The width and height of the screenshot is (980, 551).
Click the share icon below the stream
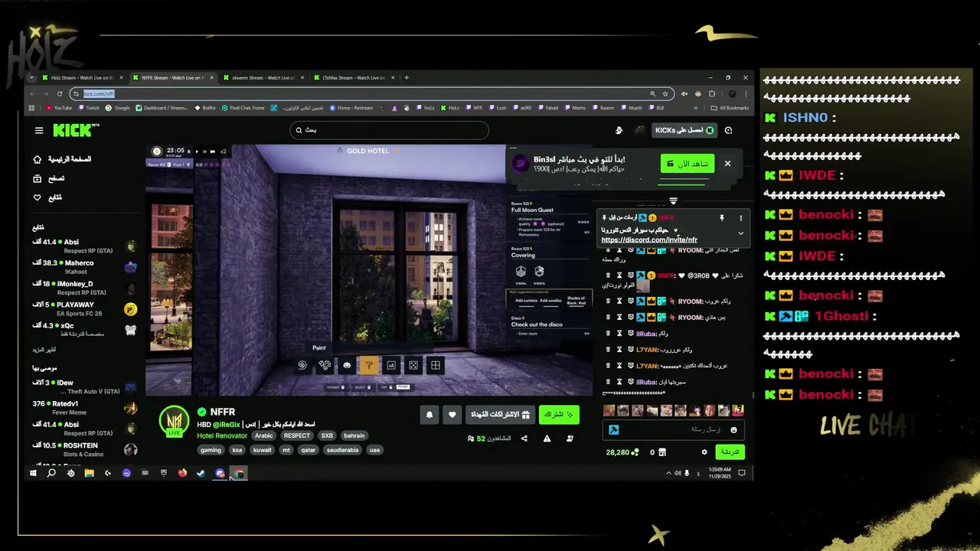coord(524,439)
